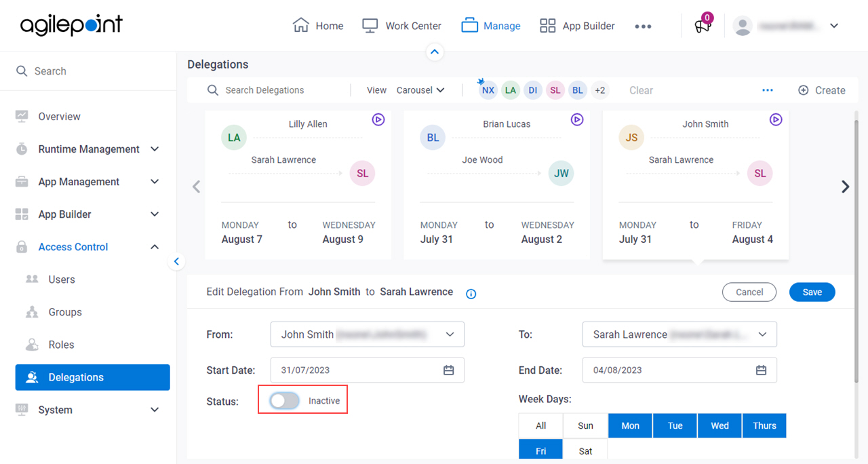Filter by the NX user badge
The image size is (868, 464).
[x=488, y=90]
